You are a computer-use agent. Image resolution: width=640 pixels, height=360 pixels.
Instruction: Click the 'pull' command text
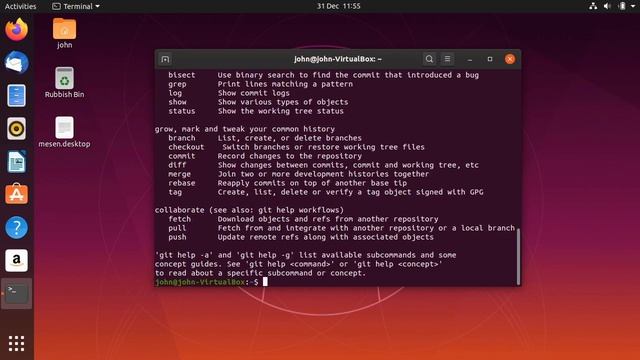(177, 228)
